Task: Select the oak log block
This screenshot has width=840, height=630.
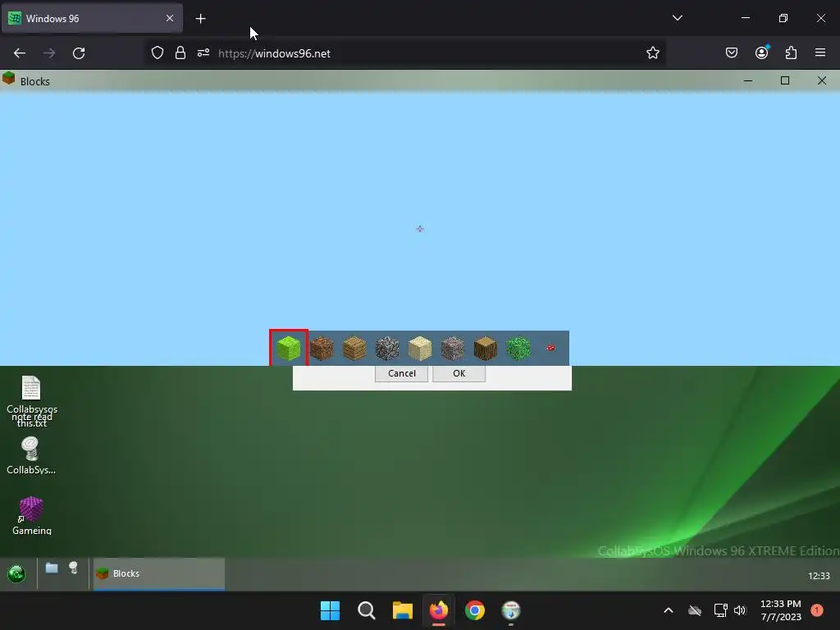Action: 486,348
